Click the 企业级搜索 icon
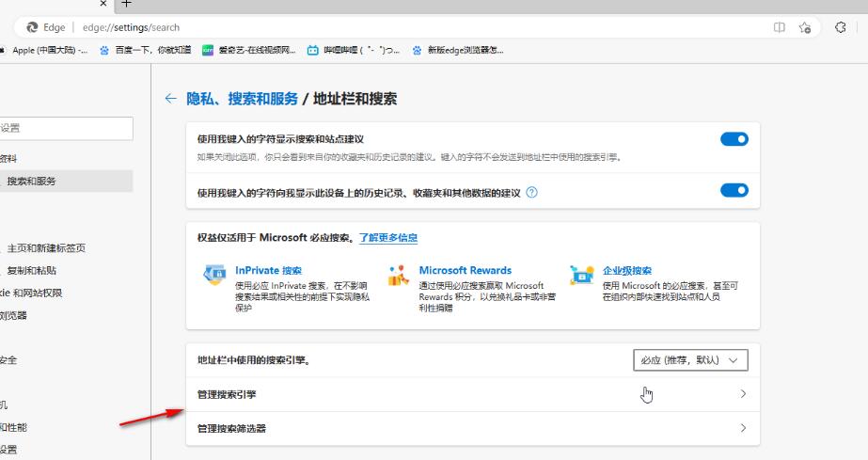This screenshot has width=868, height=460. point(582,274)
